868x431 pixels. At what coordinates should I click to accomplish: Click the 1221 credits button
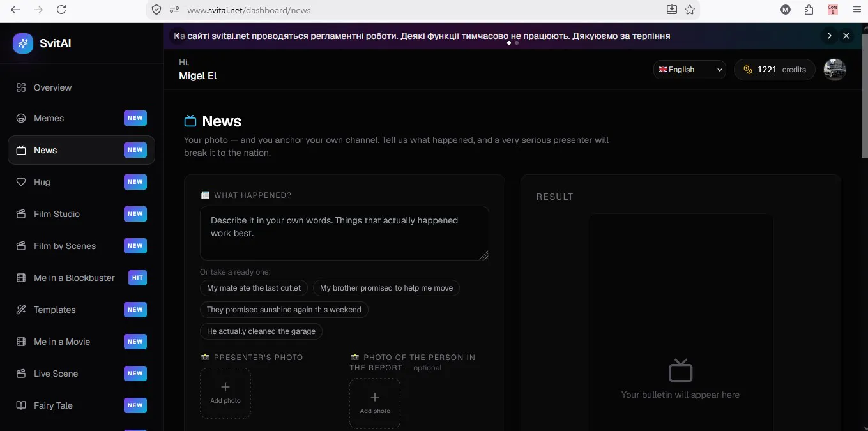(775, 70)
